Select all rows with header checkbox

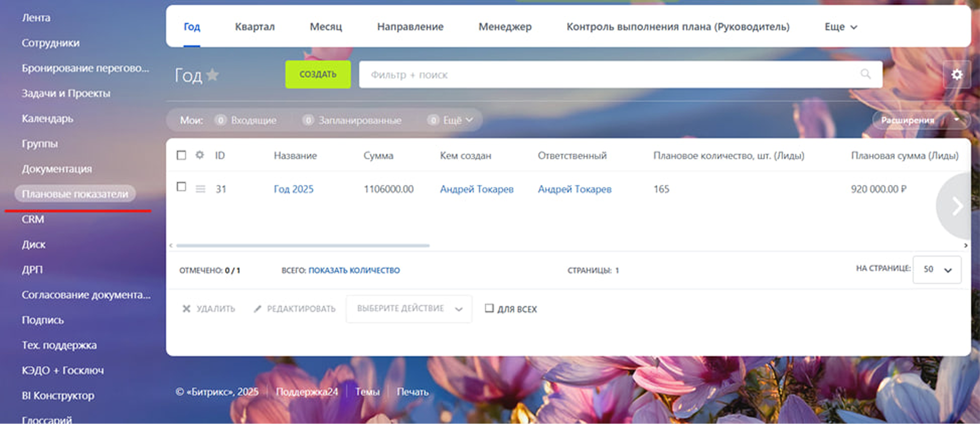(182, 155)
